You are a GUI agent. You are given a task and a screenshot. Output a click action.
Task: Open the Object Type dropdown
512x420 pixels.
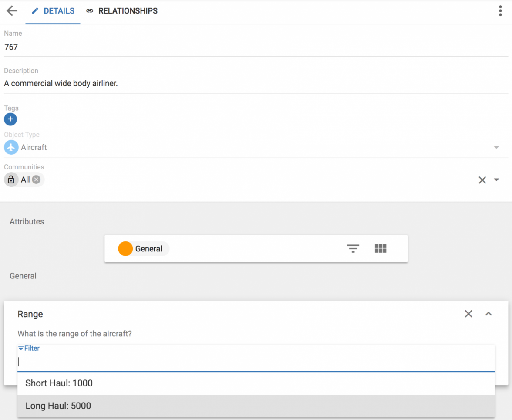[496, 148]
